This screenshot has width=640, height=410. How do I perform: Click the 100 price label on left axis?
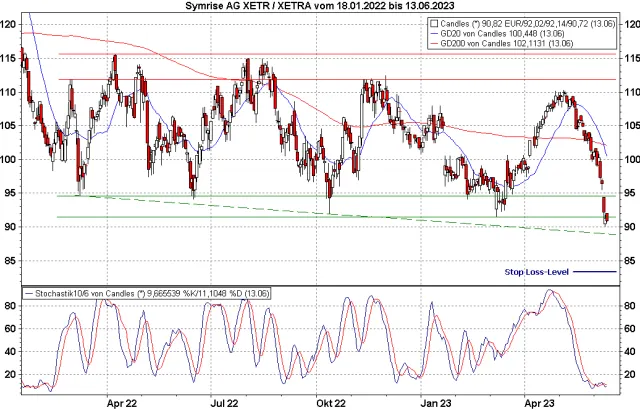[8, 159]
